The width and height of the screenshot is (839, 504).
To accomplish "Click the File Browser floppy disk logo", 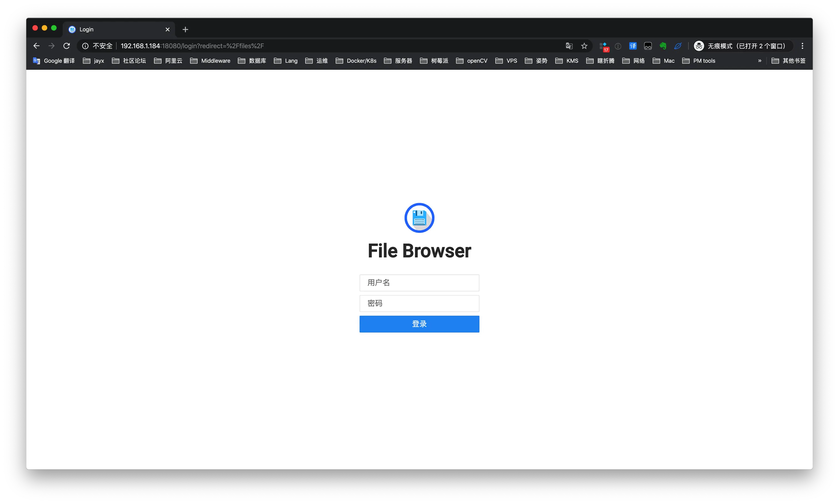I will pos(419,218).
